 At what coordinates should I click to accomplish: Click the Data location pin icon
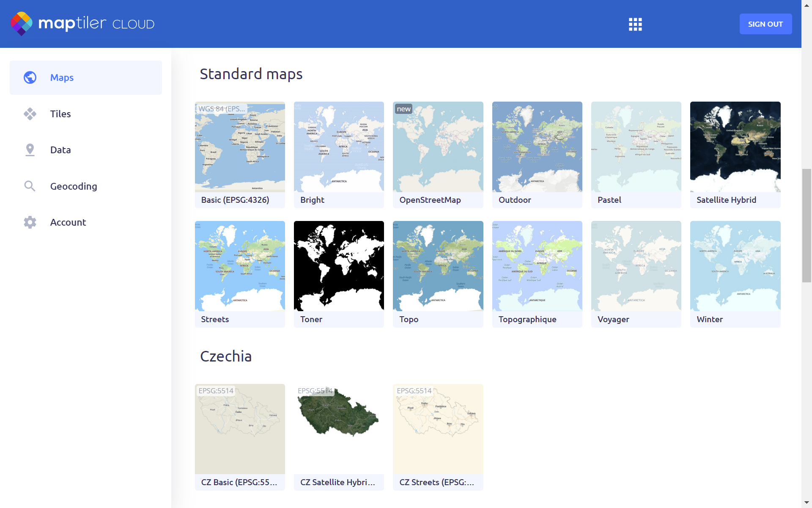click(x=30, y=150)
